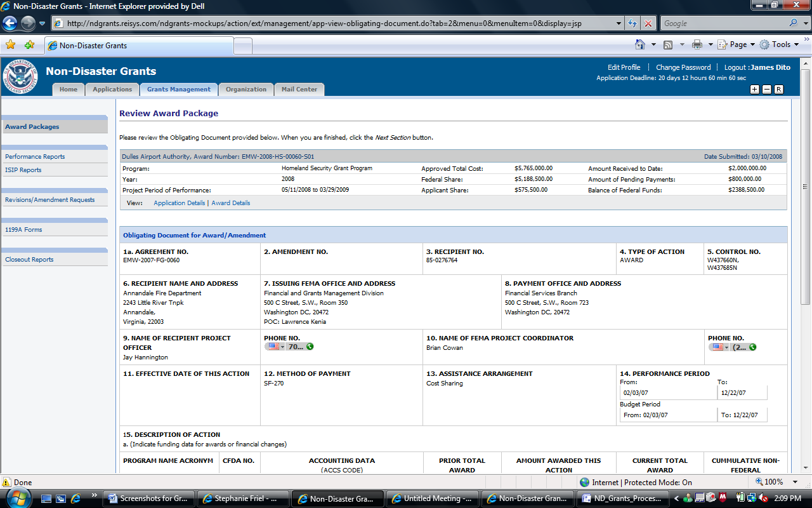The image size is (812, 508).
Task: Switch to the Home tab
Action: tap(69, 90)
